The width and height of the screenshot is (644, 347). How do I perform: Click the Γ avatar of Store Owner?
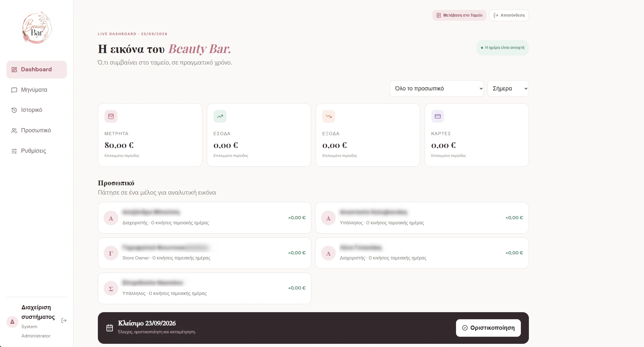pyautogui.click(x=111, y=253)
